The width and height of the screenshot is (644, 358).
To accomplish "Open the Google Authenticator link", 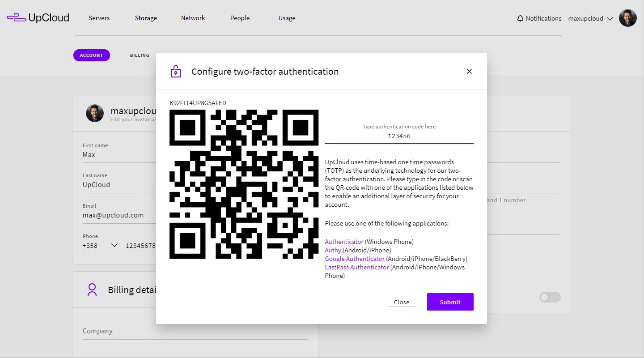I will 355,259.
